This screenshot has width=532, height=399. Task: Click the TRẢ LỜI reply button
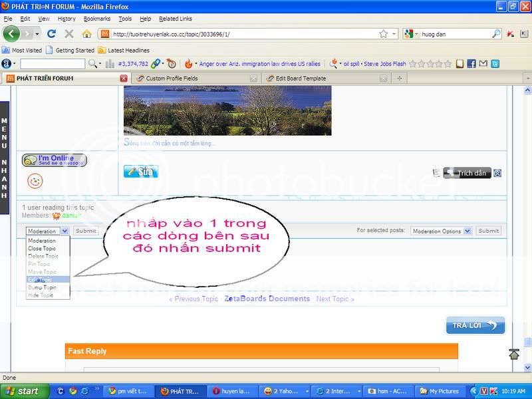(x=475, y=325)
